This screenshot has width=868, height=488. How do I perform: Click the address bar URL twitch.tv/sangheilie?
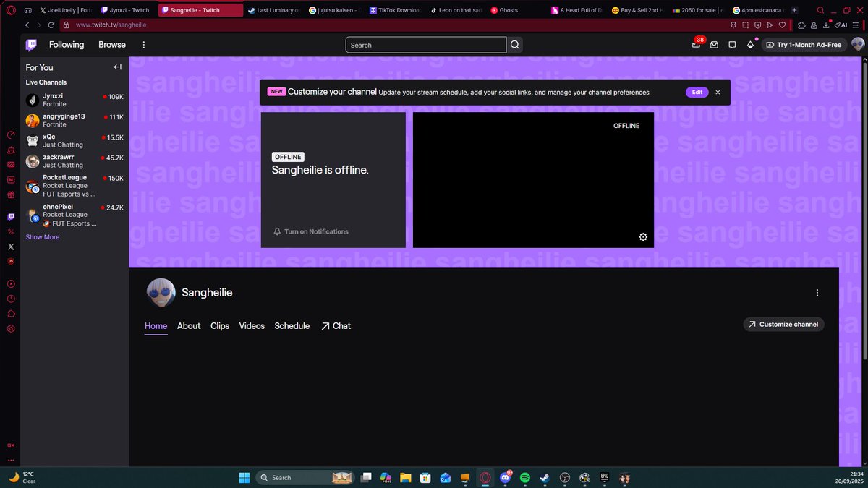(111, 25)
